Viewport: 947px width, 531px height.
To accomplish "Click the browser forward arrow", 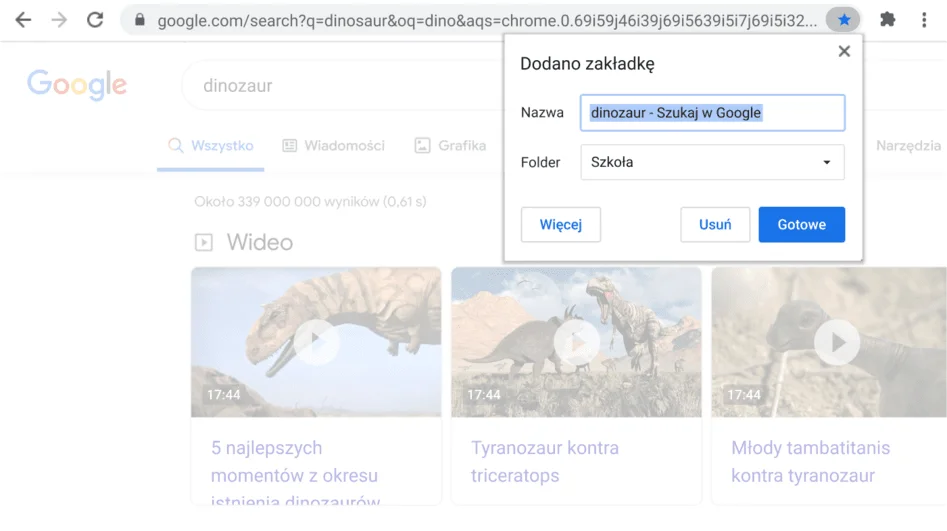I will (59, 20).
